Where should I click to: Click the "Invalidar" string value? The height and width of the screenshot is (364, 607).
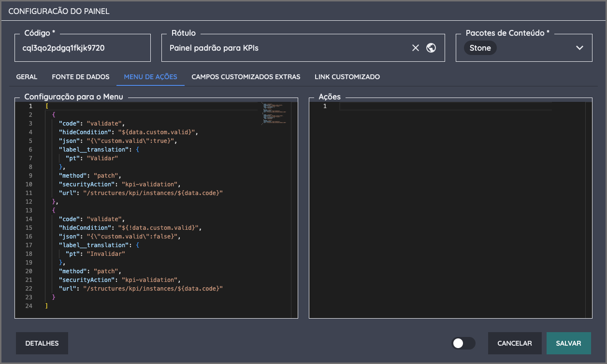(x=106, y=254)
